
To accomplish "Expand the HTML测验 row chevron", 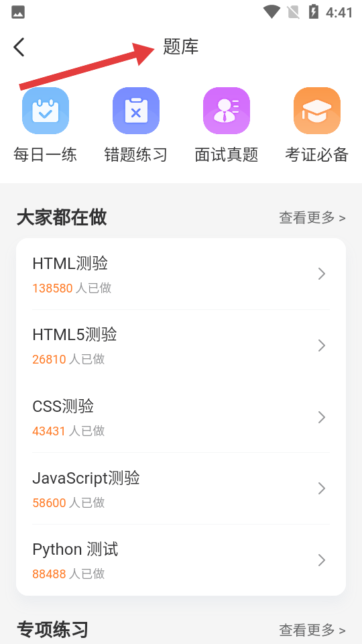I will [322, 274].
